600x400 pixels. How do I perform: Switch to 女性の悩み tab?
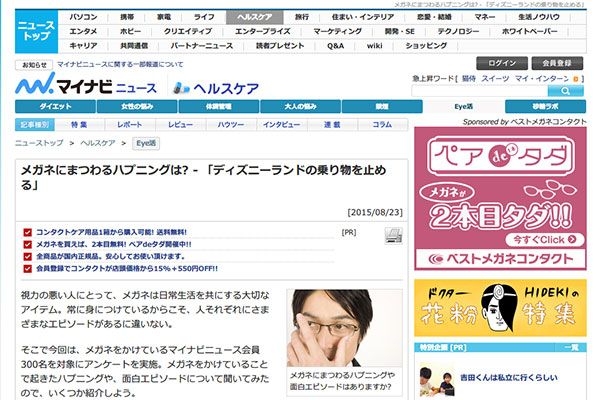coord(137,106)
